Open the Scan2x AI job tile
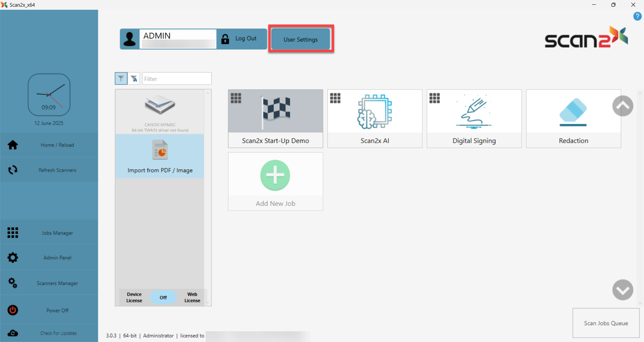The height and width of the screenshot is (342, 644). [375, 118]
